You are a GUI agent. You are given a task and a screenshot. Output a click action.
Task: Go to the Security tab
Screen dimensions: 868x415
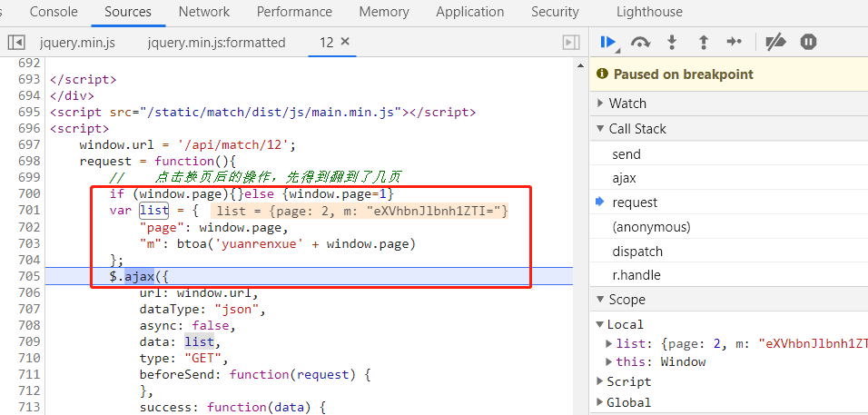click(x=556, y=12)
